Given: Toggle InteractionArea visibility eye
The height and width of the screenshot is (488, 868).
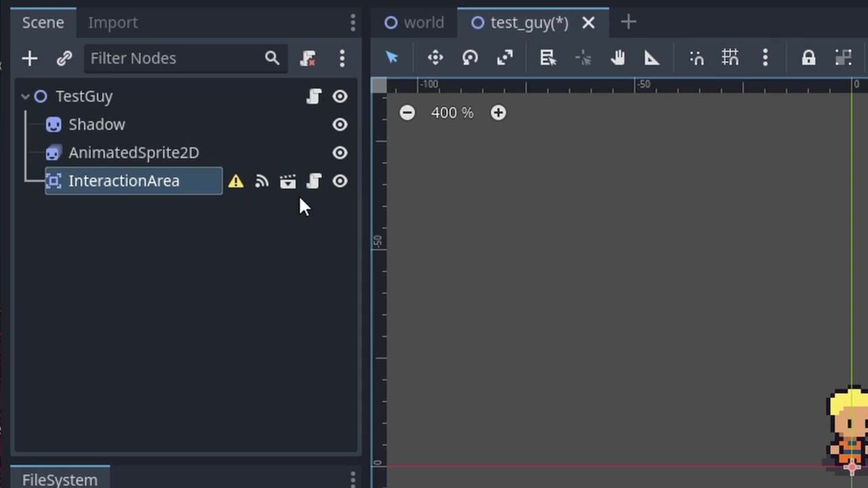Looking at the screenshot, I should click(340, 181).
